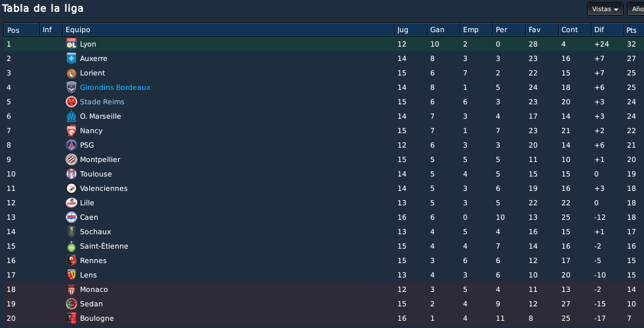Click the Montpellier club badge
Screen dimensions: 644x328
[71, 159]
